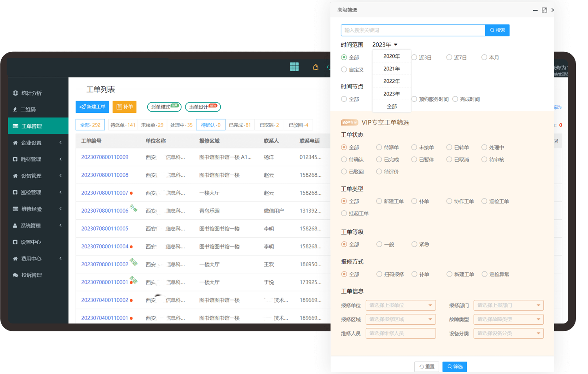This screenshot has width=588, height=374.
Task: Maximize the 高级筛选 dialog
Action: tap(544, 10)
